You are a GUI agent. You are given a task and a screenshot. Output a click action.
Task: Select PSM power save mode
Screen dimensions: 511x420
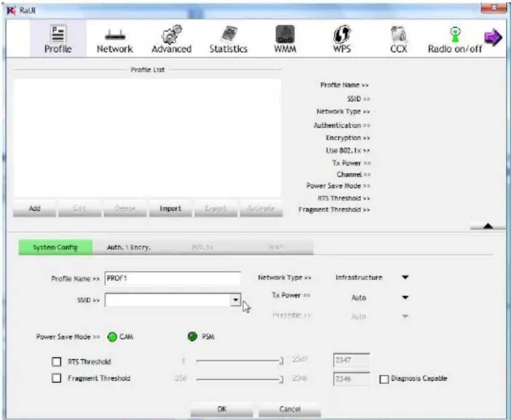click(192, 337)
